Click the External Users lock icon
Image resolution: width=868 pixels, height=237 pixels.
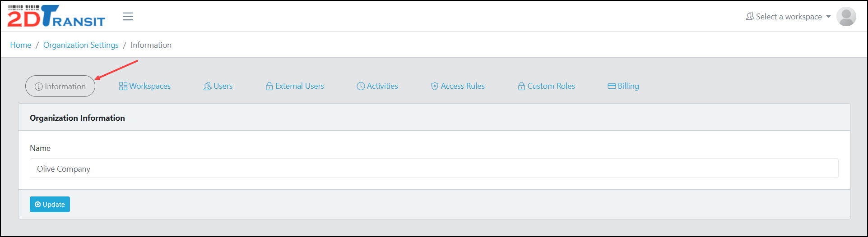[269, 86]
